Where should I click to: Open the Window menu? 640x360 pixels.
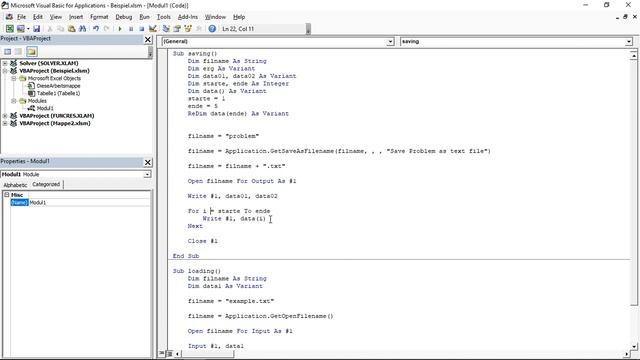pos(215,17)
